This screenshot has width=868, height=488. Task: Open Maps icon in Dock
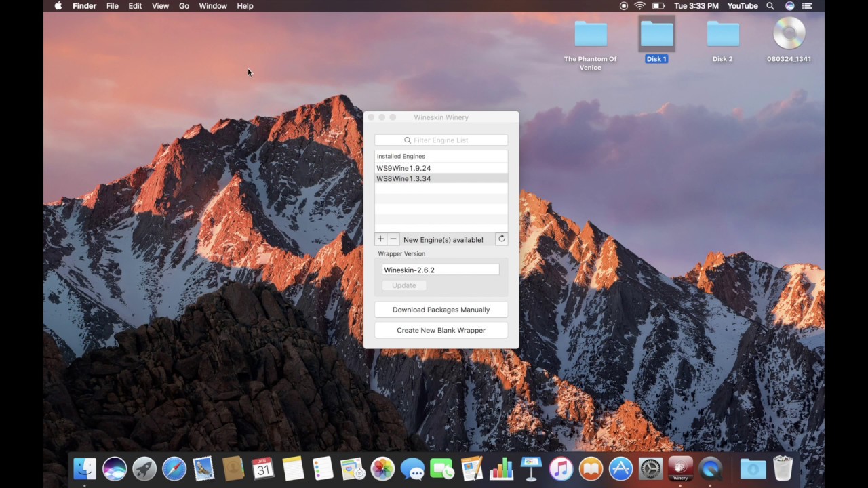click(353, 468)
